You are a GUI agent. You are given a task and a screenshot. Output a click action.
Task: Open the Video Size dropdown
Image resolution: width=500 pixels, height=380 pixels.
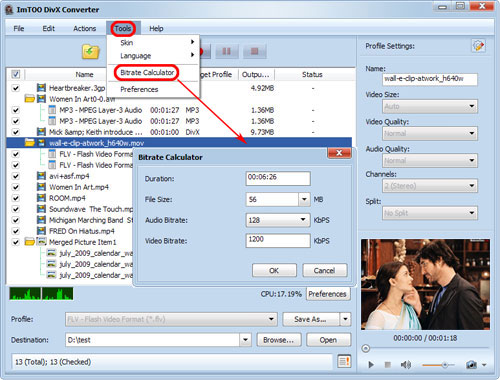tap(430, 107)
